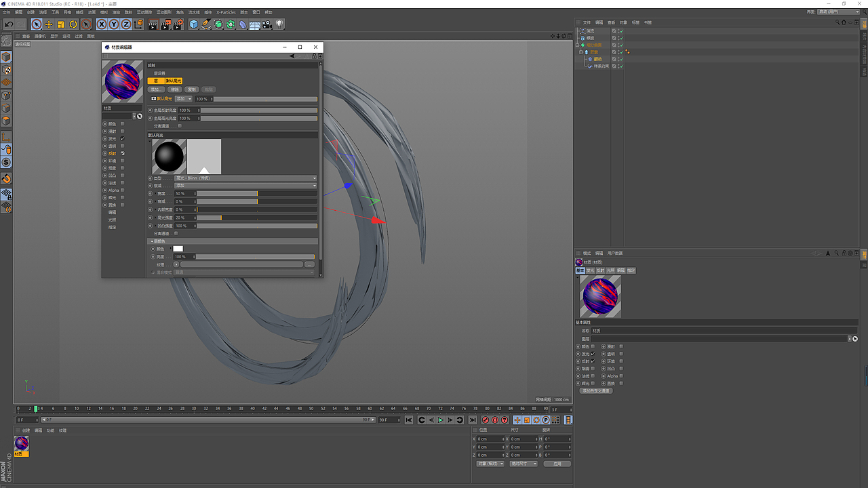Open the 文件 menu in main menu bar
This screenshot has width=868, height=488.
6,12
